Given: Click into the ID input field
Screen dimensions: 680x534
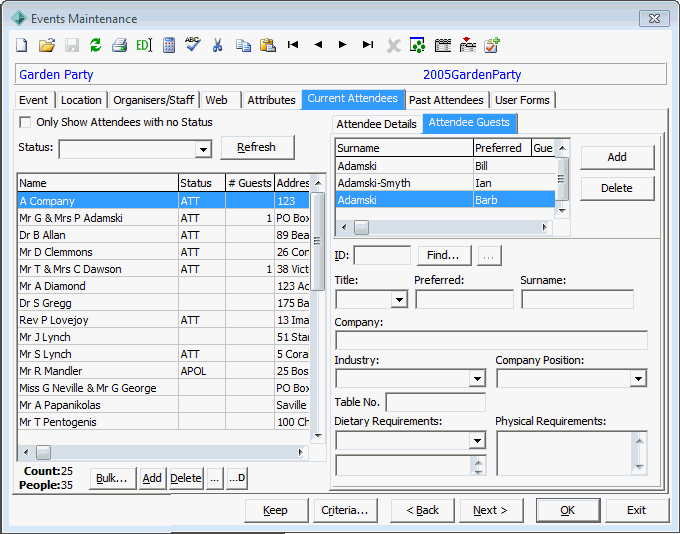Looking at the screenshot, I should click(382, 255).
